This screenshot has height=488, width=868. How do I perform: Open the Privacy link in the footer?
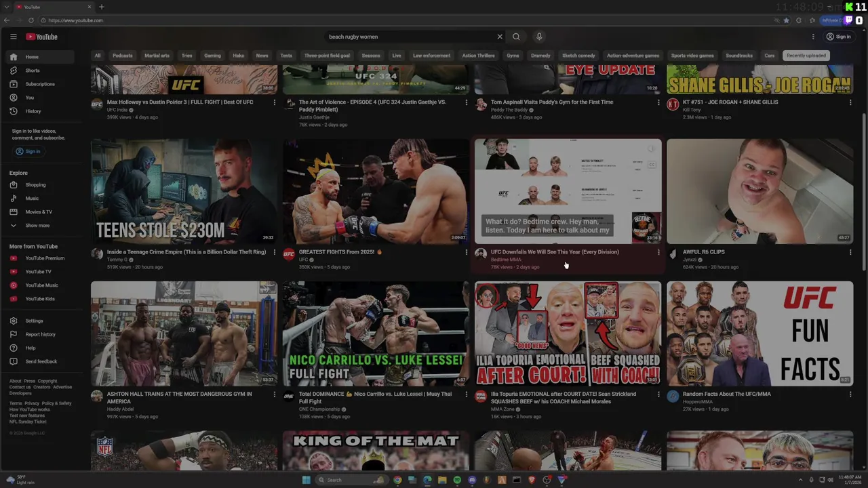(32, 403)
